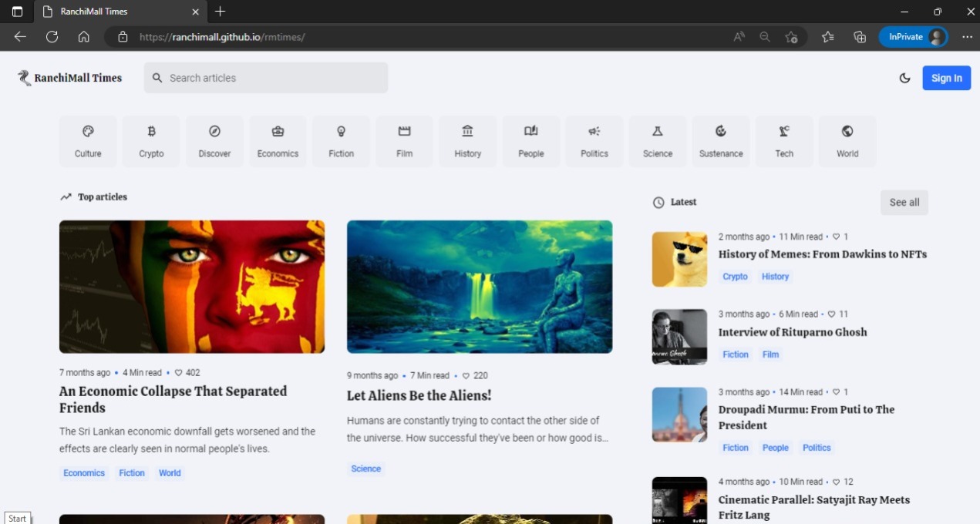Open a new browser tab
This screenshot has height=524, width=980.
[x=221, y=12]
